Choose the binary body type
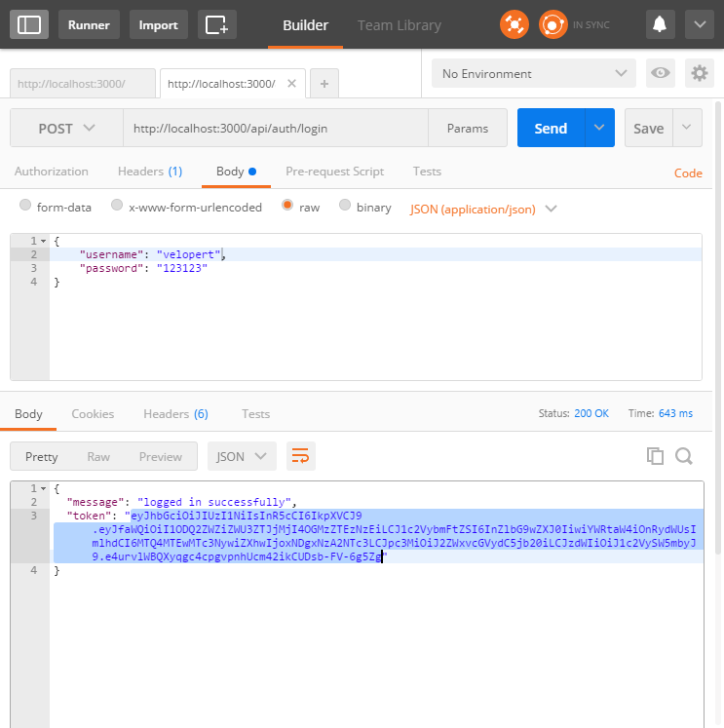 tap(345, 207)
